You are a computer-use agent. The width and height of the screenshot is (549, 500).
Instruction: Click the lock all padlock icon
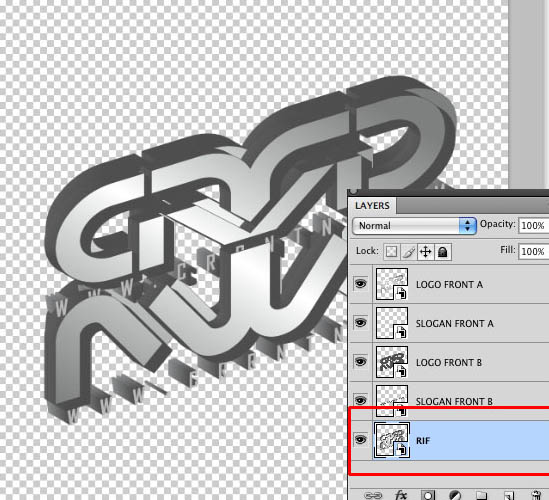pos(443,252)
